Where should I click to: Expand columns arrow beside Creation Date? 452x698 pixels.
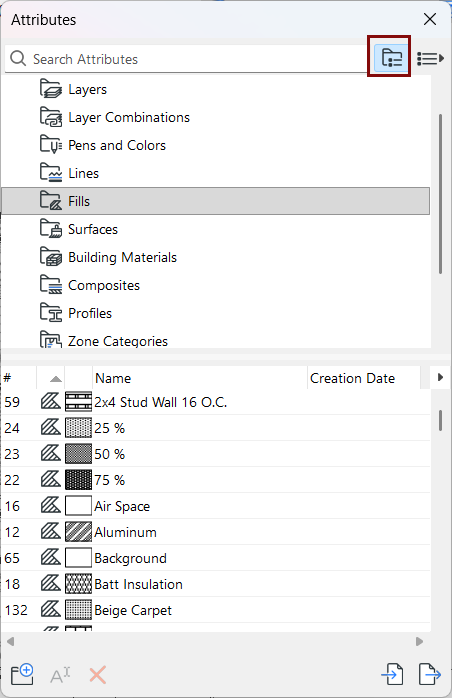tap(440, 377)
